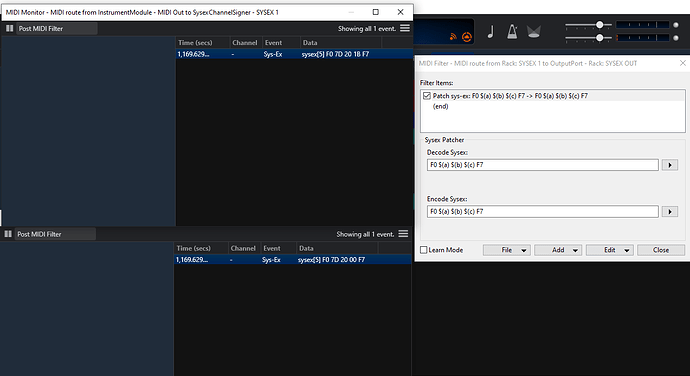Open upper Post MIDI Filter dropdown
The height and width of the screenshot is (376, 690).
click(57, 29)
